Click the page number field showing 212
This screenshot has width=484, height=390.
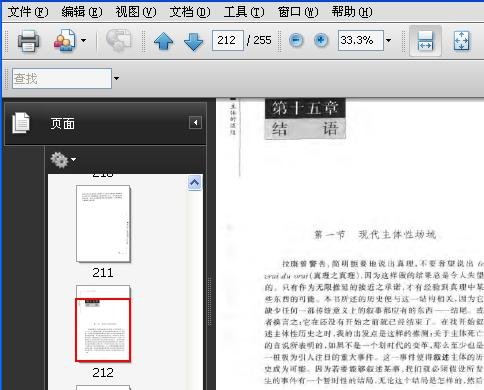point(228,40)
